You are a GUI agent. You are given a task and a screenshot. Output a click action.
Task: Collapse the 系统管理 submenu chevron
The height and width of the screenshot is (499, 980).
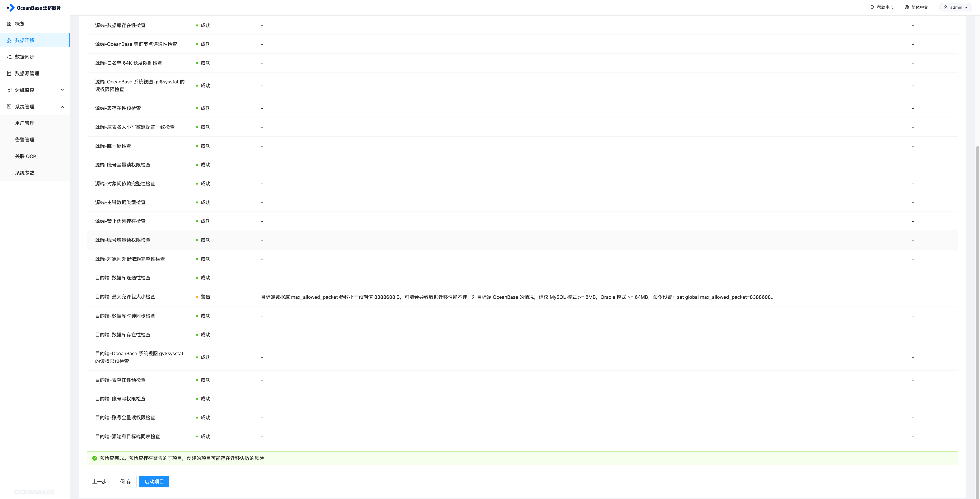point(62,106)
